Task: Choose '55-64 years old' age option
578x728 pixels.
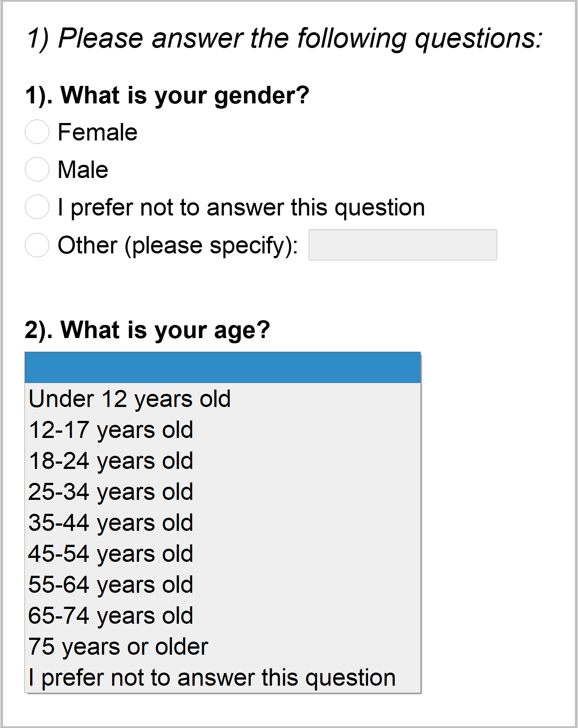Action: pyautogui.click(x=223, y=584)
